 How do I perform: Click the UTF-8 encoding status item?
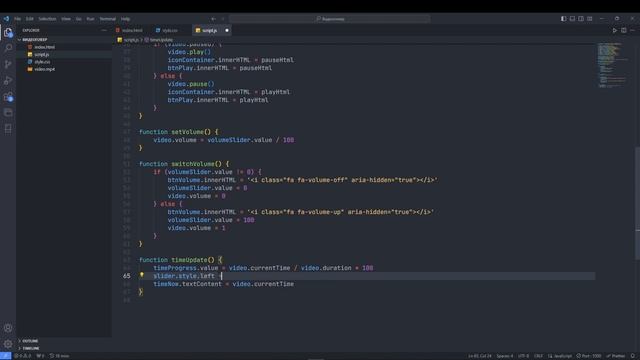(x=523, y=356)
